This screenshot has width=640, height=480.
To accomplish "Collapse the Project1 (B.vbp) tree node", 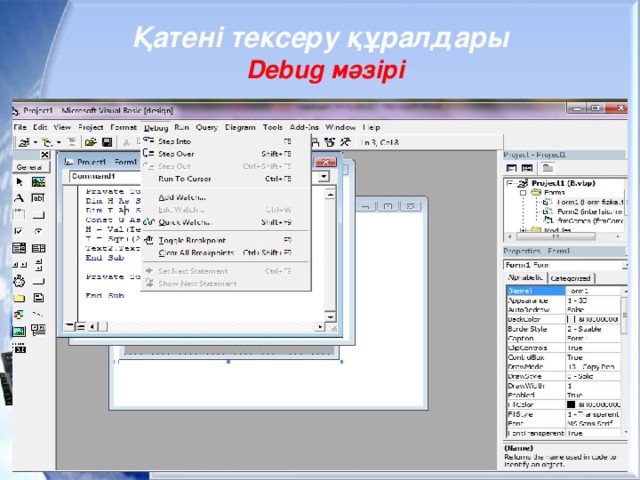I will (x=510, y=183).
